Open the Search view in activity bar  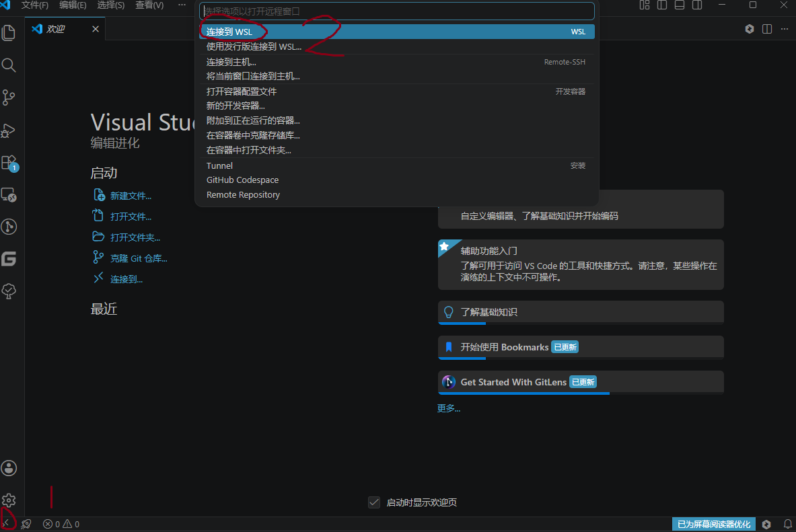[x=9, y=65]
